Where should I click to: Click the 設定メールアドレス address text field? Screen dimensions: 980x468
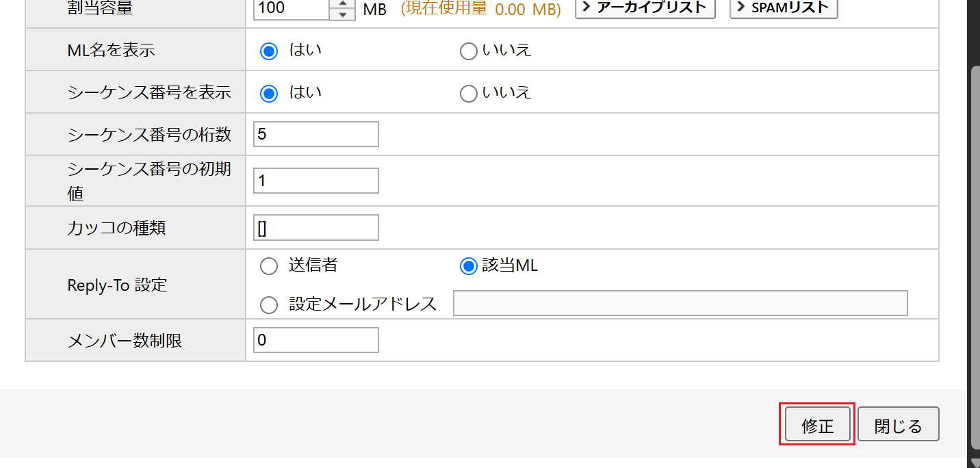680,303
